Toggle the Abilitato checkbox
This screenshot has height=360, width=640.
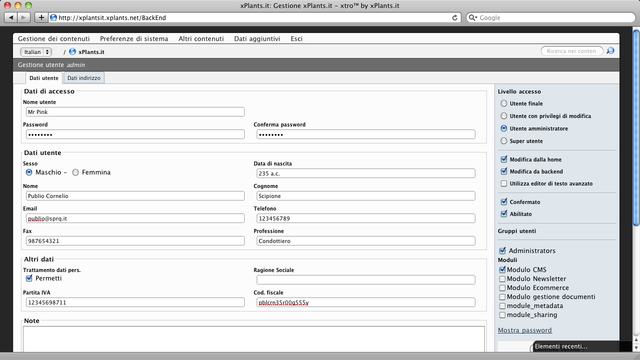pos(504,214)
